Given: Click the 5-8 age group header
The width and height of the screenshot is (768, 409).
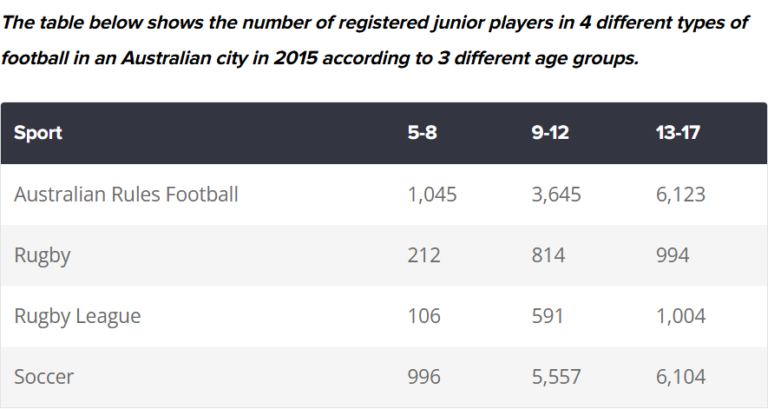Looking at the screenshot, I should (x=422, y=133).
